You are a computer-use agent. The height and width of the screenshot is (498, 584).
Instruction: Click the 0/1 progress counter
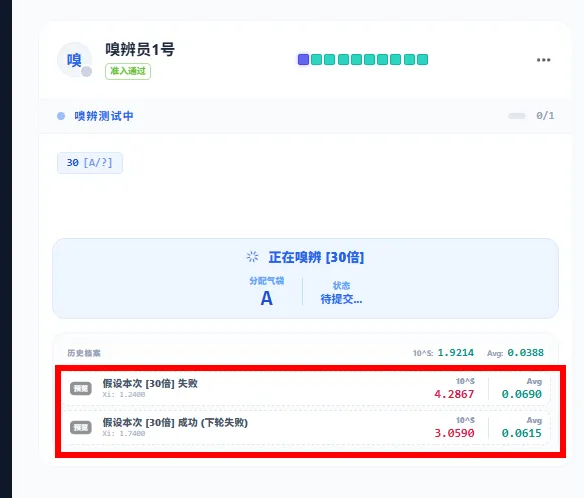[545, 115]
